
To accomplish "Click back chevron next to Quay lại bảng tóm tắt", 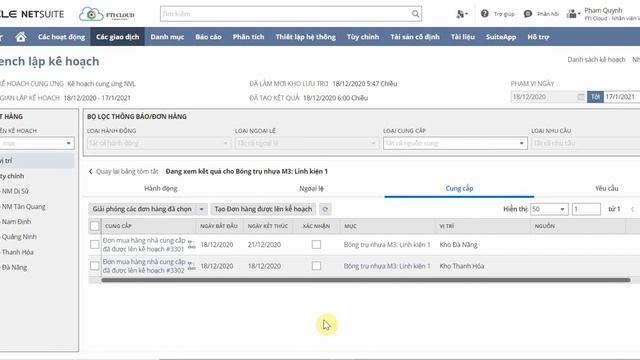I will point(91,171).
